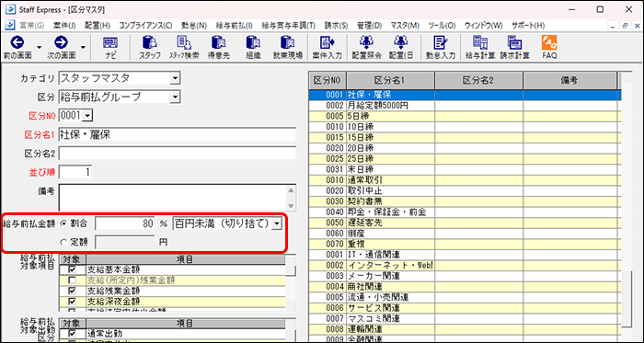Screen dimensions: 644x343
Task: Open the スタッフ toolbar icon
Action: click(149, 43)
